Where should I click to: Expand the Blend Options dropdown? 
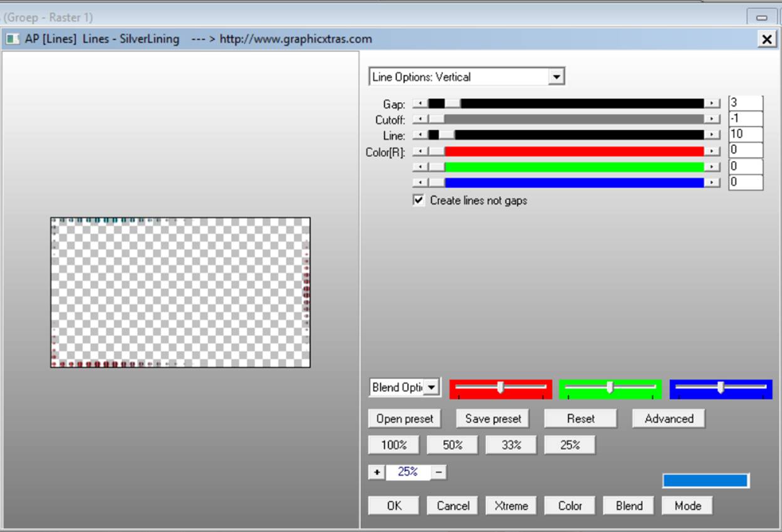tap(431, 387)
